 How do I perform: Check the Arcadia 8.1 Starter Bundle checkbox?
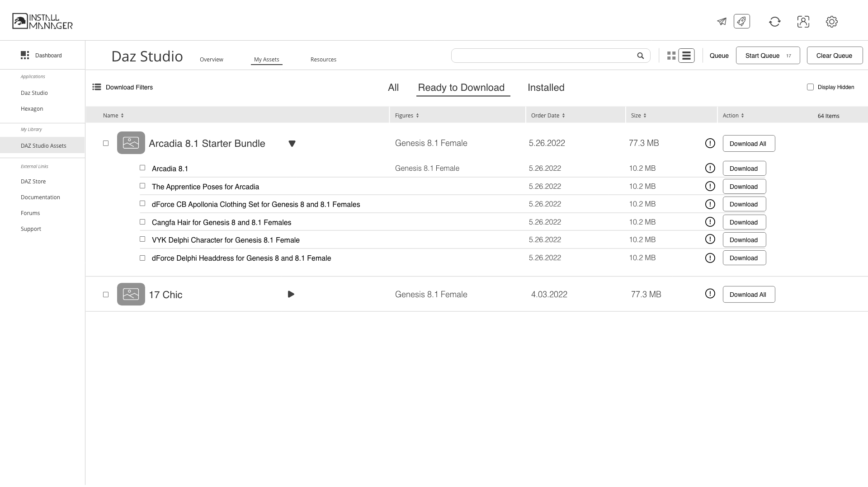pyautogui.click(x=106, y=143)
